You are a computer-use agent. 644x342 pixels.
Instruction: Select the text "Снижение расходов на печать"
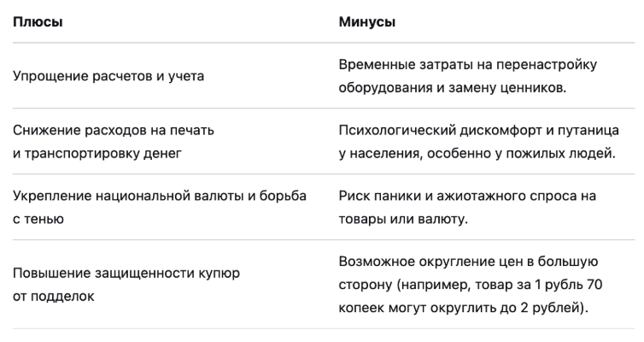tap(113, 131)
